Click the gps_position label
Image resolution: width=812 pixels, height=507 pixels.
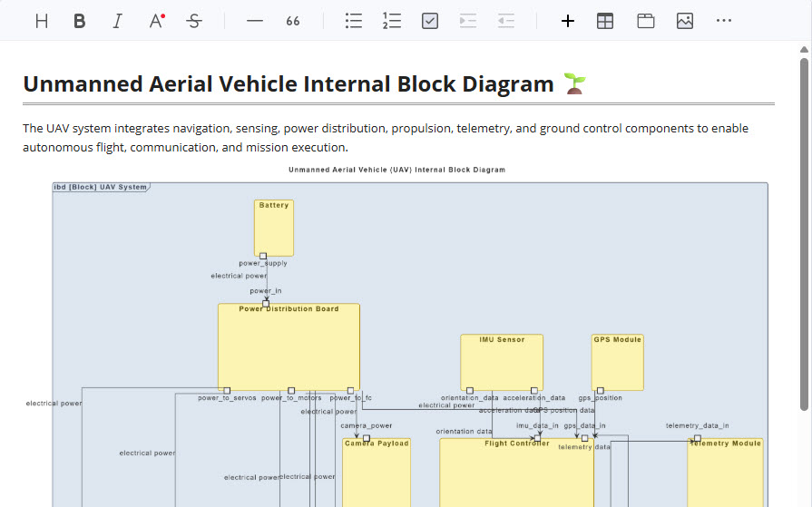(x=601, y=398)
